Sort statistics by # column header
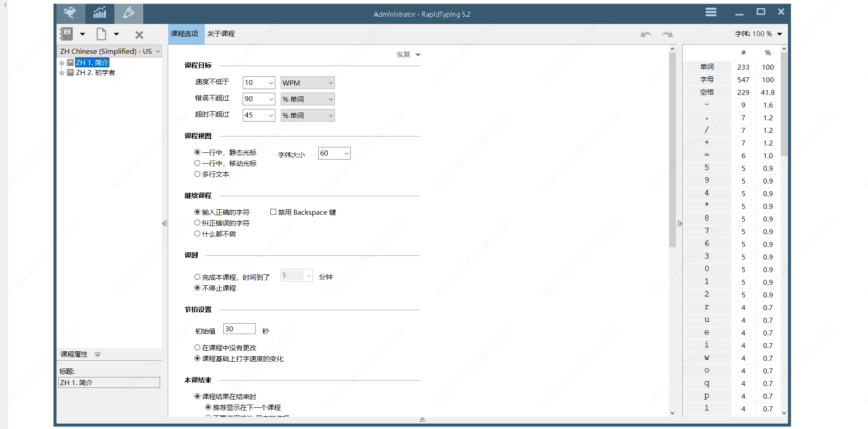 (x=743, y=53)
